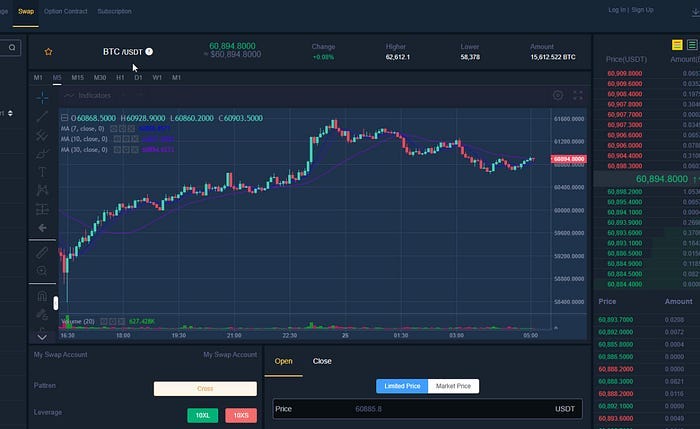
Task: Select the crosshair cursor tool
Action: 42,97
